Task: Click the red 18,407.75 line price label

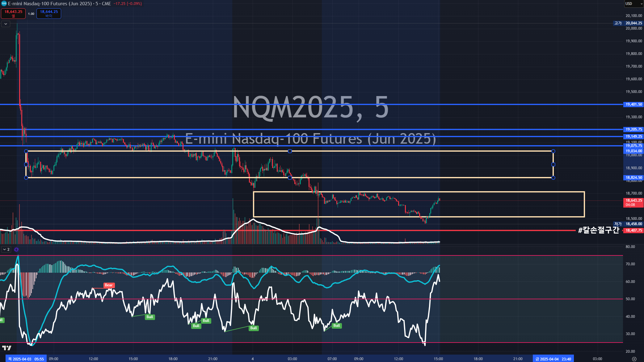Action: tap(633, 230)
